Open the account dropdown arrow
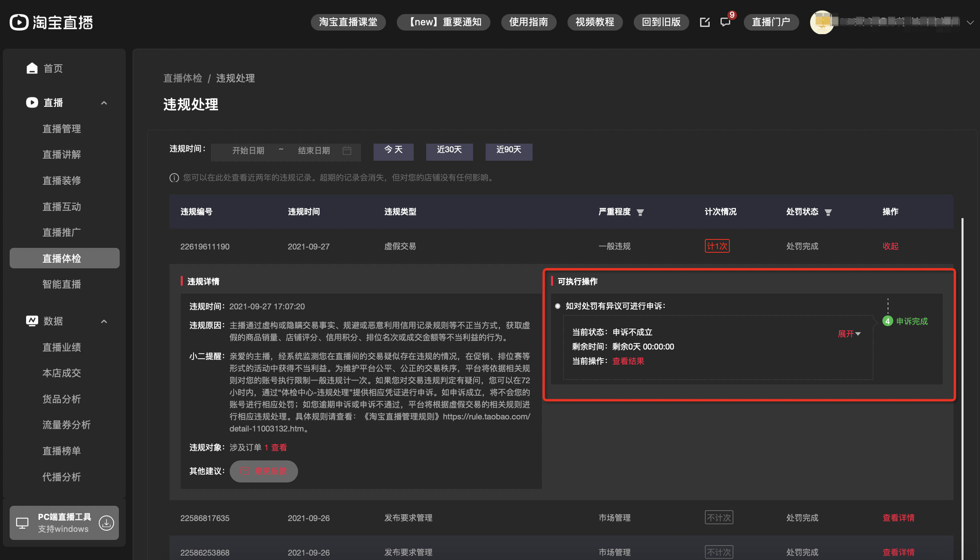This screenshot has height=560, width=980. pos(970,22)
